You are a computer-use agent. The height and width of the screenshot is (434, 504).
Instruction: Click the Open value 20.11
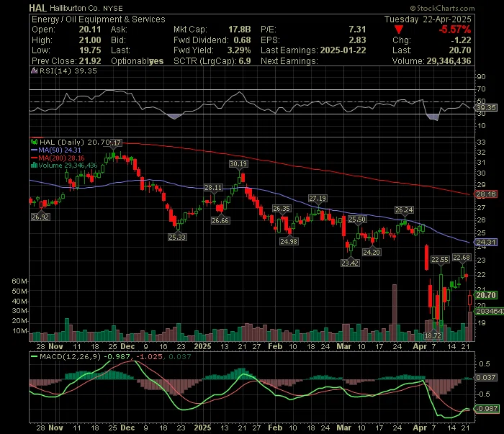point(90,30)
